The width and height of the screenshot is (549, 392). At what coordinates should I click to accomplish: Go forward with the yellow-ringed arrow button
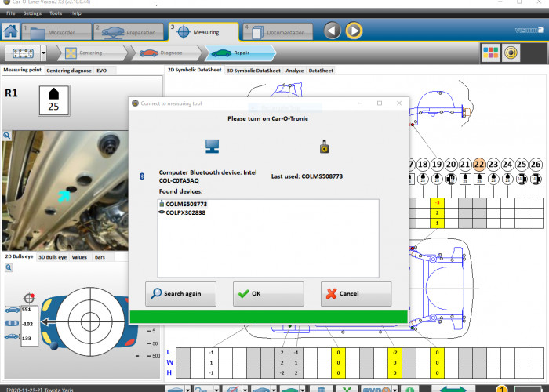click(x=354, y=31)
